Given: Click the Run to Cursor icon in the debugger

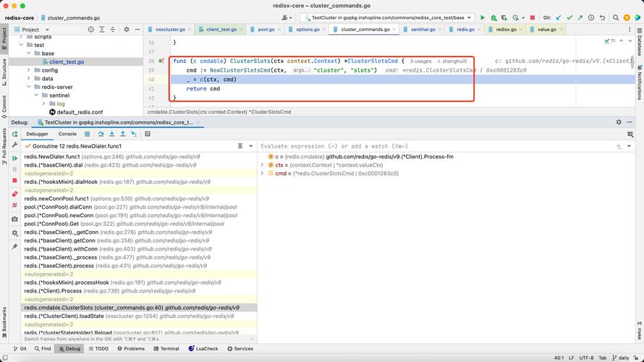Looking at the screenshot, I should click(x=133, y=134).
